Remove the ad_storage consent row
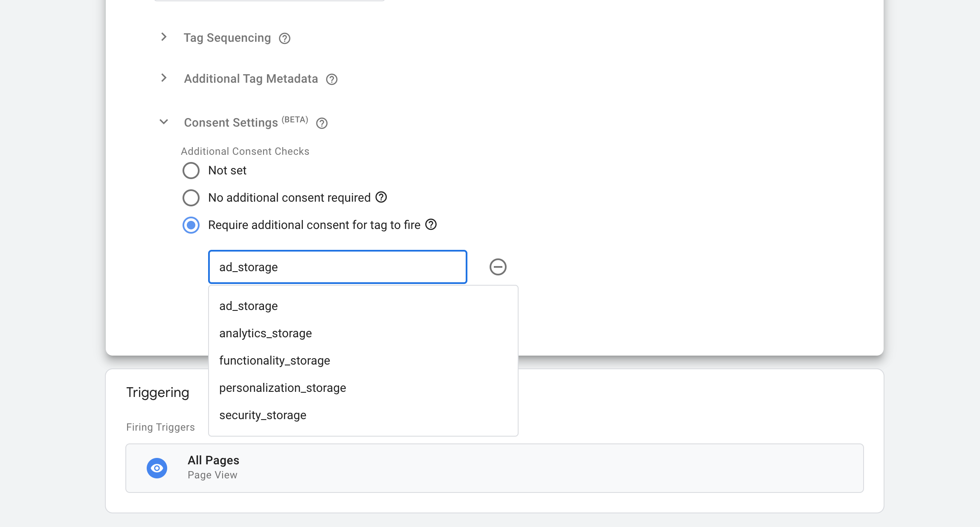The width and height of the screenshot is (980, 527). 498,267
